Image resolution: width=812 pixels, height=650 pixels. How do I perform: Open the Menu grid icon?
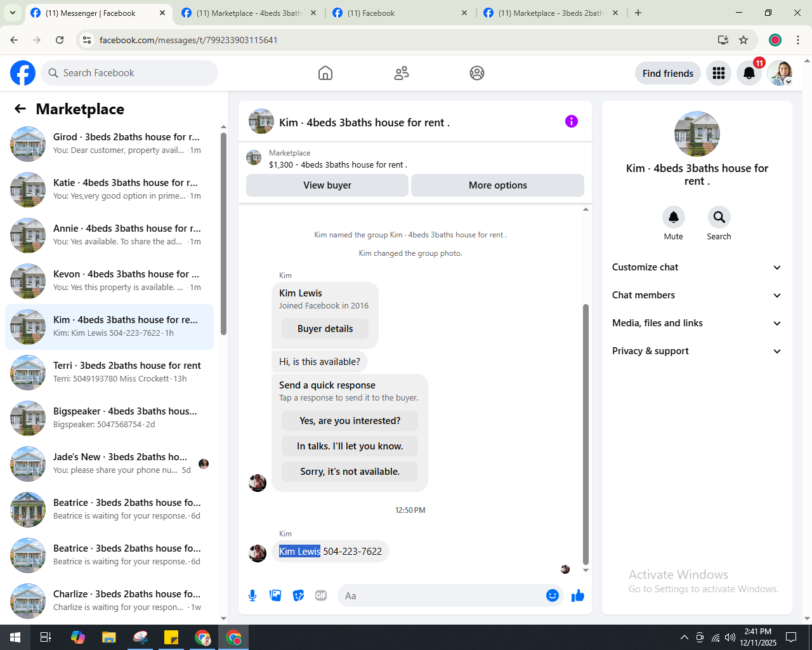click(719, 73)
